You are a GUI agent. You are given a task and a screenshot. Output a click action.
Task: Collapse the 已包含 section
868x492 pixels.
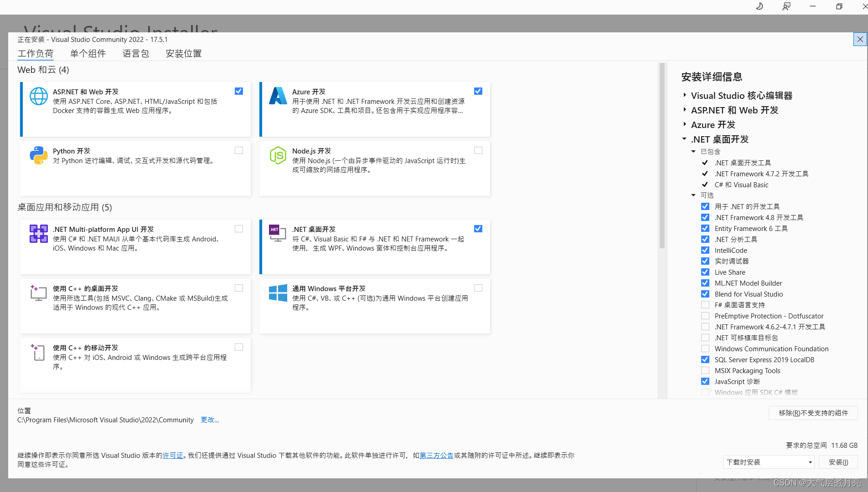[693, 151]
